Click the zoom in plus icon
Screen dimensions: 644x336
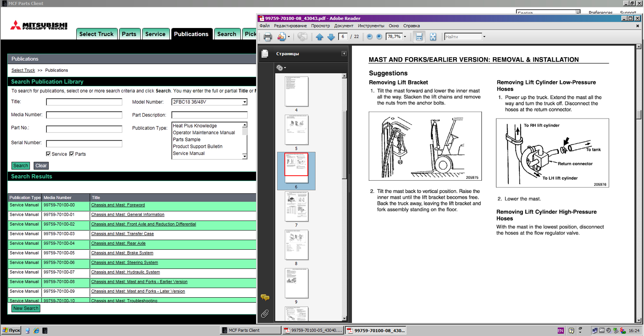click(x=379, y=37)
